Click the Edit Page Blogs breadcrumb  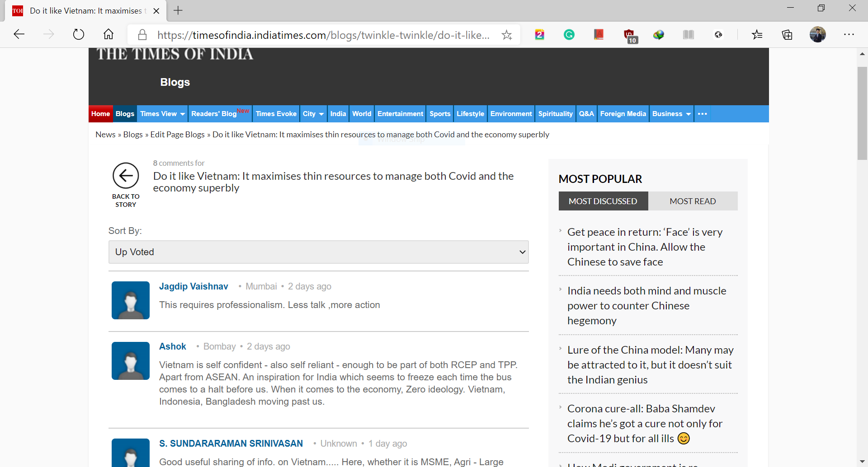click(177, 135)
